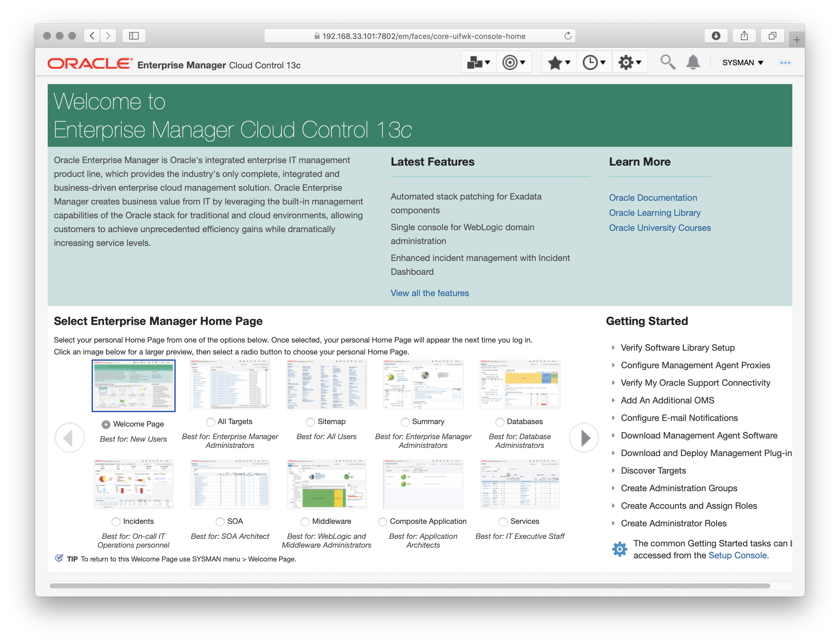Select Composite Application radio button
The image size is (840, 643).
383,522
